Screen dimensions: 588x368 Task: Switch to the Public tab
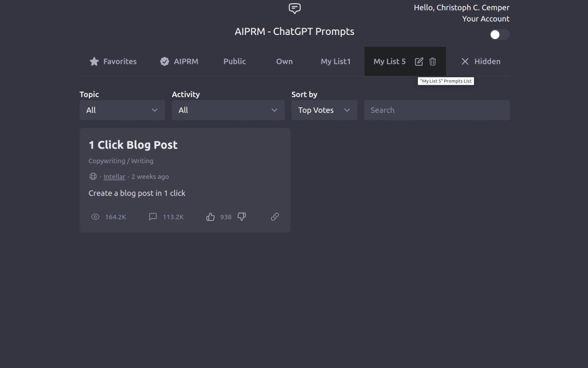(x=235, y=61)
